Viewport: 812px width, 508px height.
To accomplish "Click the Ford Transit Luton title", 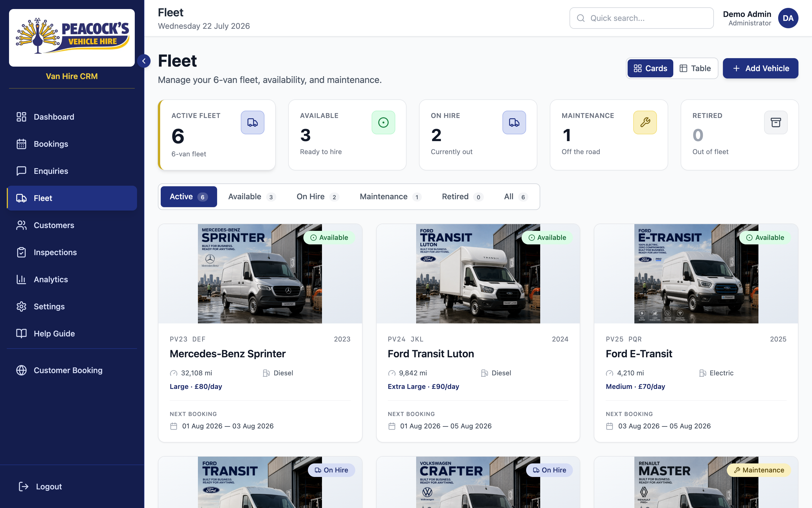I will tap(431, 354).
